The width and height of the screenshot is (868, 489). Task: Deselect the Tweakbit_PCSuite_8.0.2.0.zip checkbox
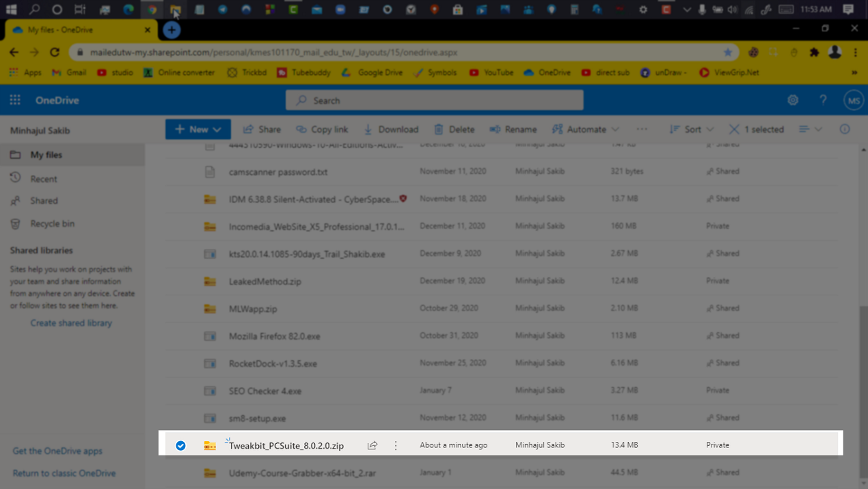click(x=180, y=445)
